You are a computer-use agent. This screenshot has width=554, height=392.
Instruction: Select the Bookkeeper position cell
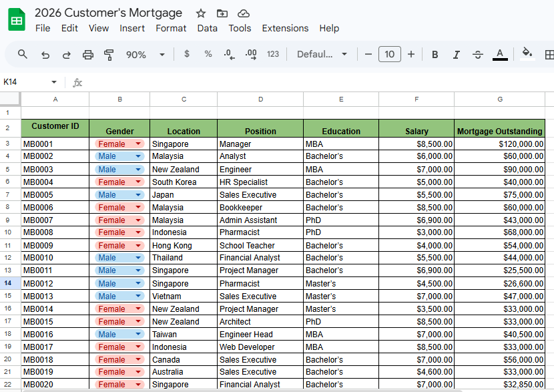(x=260, y=208)
